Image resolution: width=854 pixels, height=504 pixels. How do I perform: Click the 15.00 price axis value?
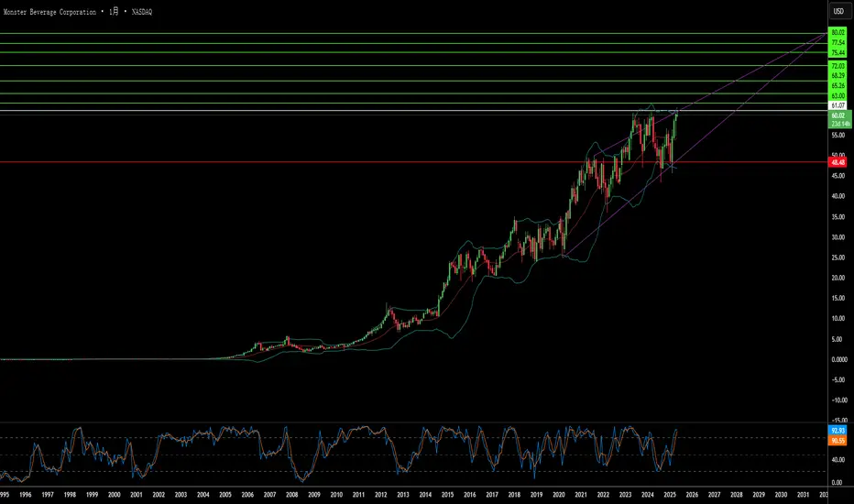[x=838, y=298]
